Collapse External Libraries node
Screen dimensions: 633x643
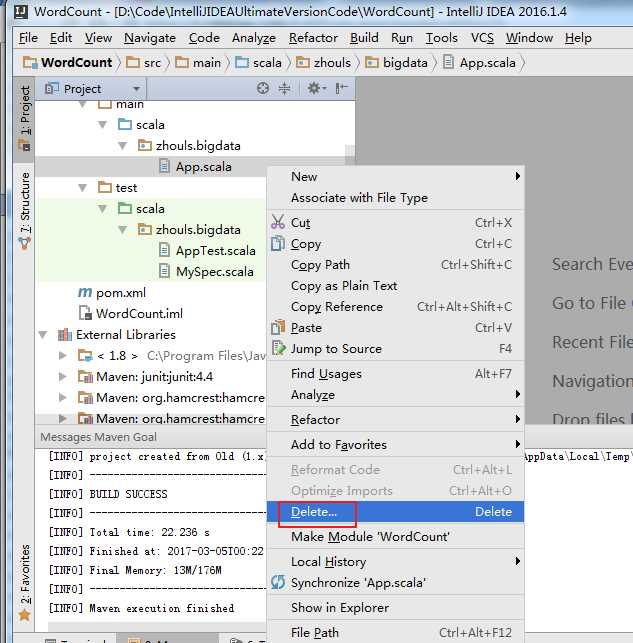[x=43, y=335]
